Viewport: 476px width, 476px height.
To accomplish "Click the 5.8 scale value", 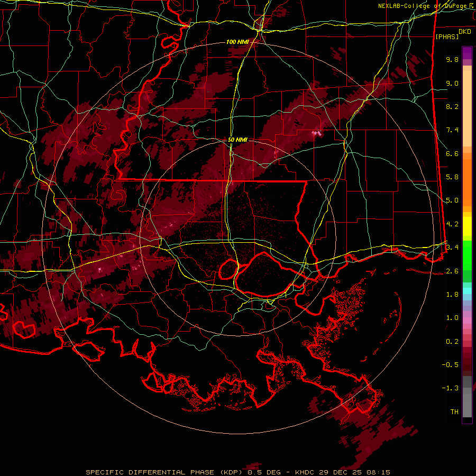I will pos(452,177).
